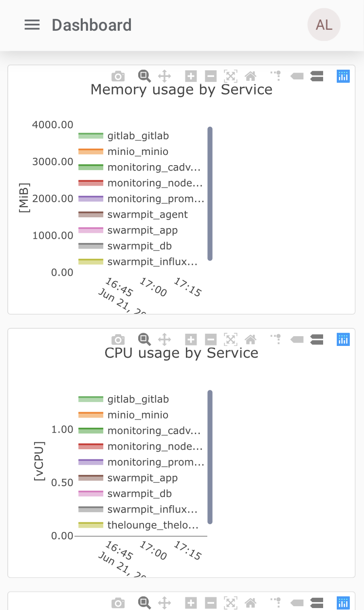Autoscale the CPU usage chart axes

click(230, 340)
